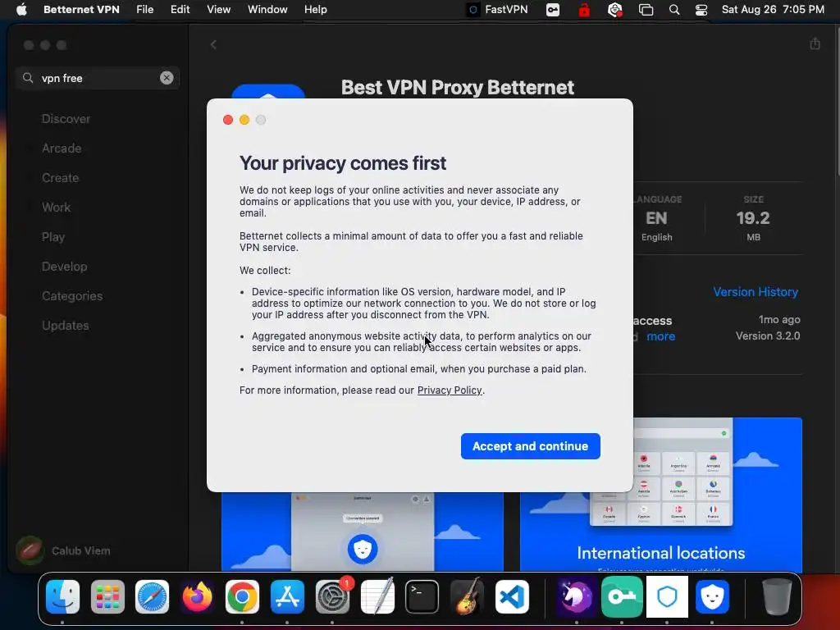
Task: Open Finder from the Dock
Action: (x=62, y=596)
